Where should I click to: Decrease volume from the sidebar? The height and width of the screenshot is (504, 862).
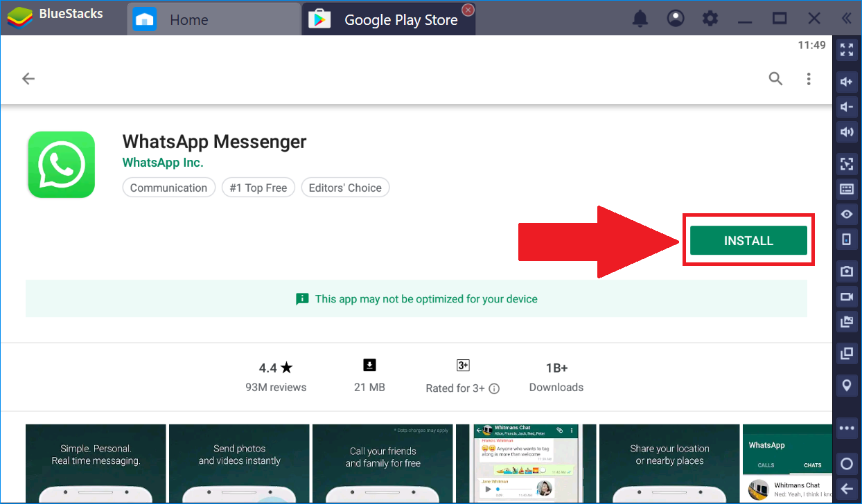click(846, 107)
